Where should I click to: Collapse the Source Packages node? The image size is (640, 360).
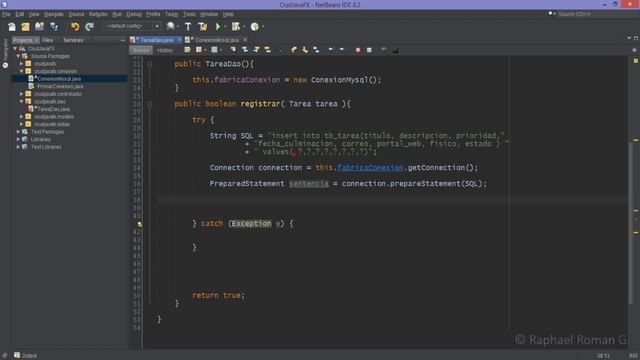tap(18, 56)
